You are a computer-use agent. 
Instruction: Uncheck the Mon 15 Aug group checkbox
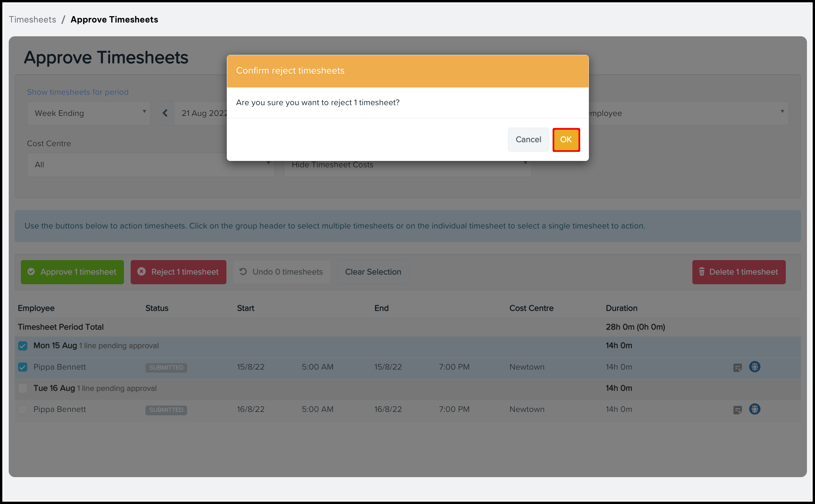[23, 346]
